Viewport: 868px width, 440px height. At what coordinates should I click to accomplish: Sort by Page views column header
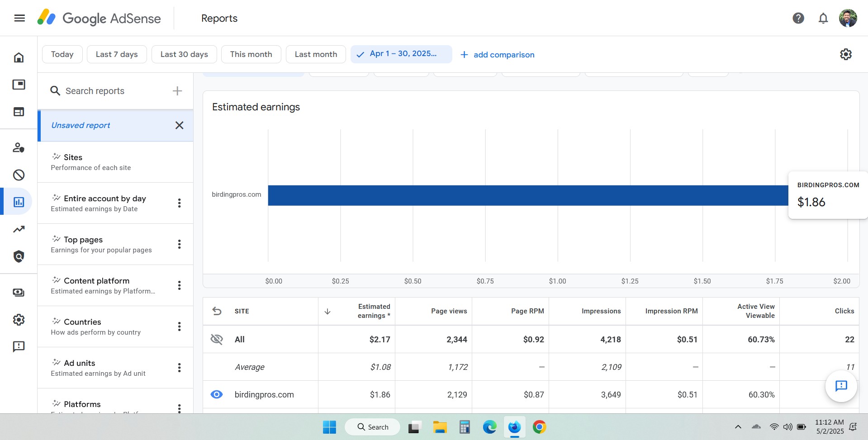(449, 311)
